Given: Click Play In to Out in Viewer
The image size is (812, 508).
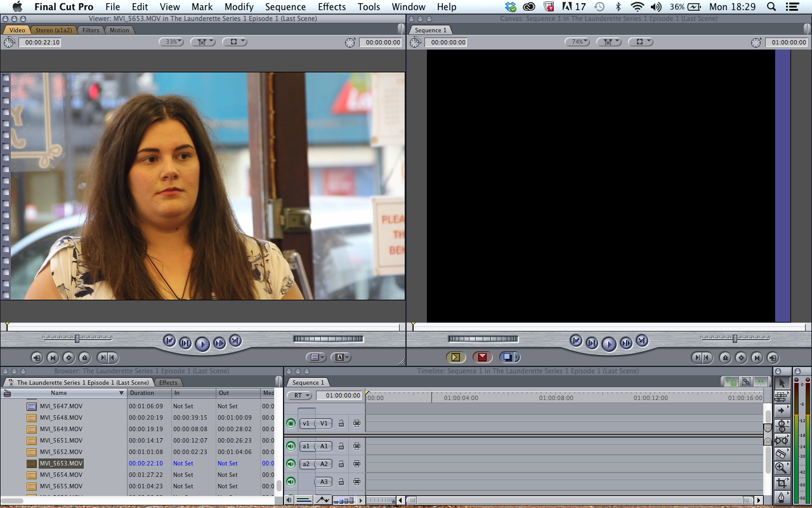Looking at the screenshot, I should pyautogui.click(x=185, y=343).
